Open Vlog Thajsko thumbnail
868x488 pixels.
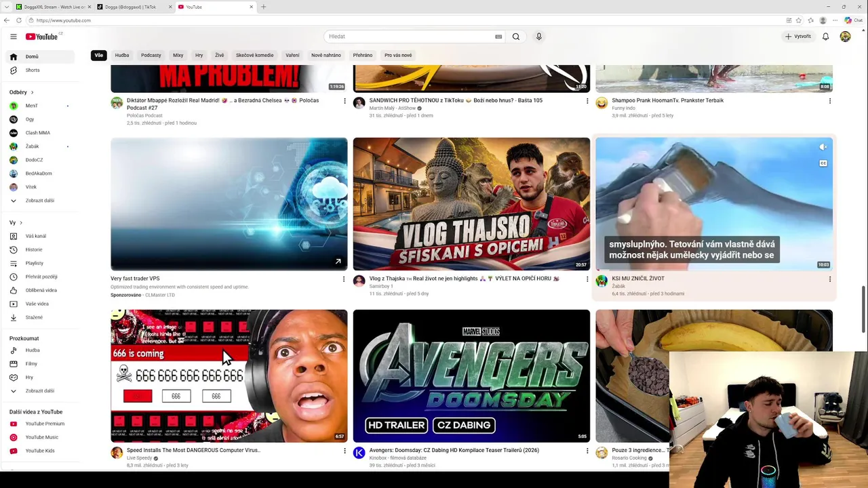pos(471,204)
